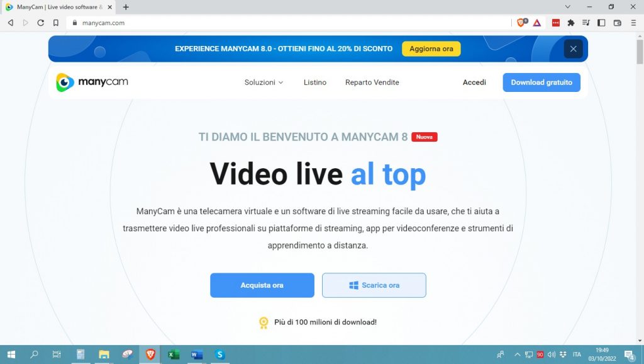644x364 pixels.
Task: Expand hidden icons in the system tray
Action: (517, 355)
